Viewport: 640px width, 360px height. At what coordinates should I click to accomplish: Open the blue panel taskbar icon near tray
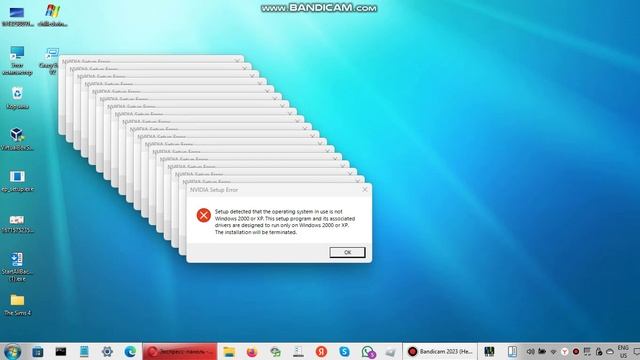tap(512, 351)
